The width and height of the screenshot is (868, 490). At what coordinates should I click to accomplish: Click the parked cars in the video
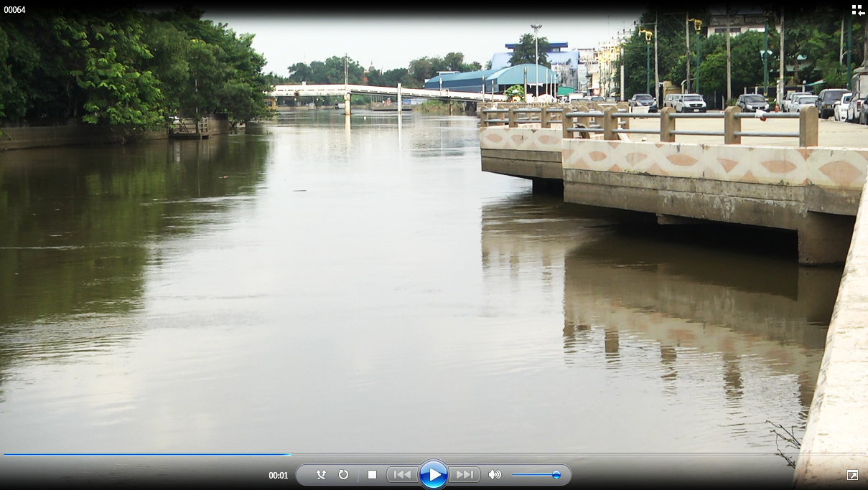coord(689,103)
